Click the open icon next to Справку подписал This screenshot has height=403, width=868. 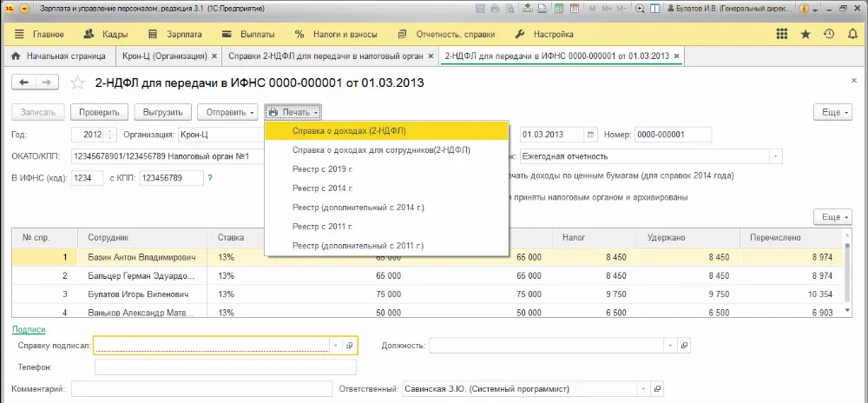click(x=350, y=346)
